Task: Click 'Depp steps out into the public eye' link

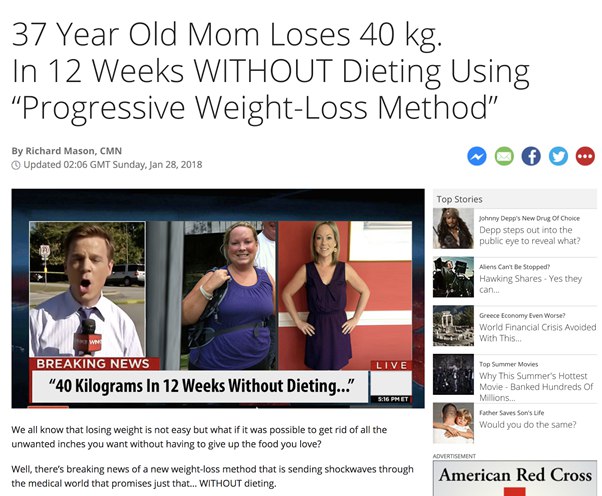Action: coord(530,235)
